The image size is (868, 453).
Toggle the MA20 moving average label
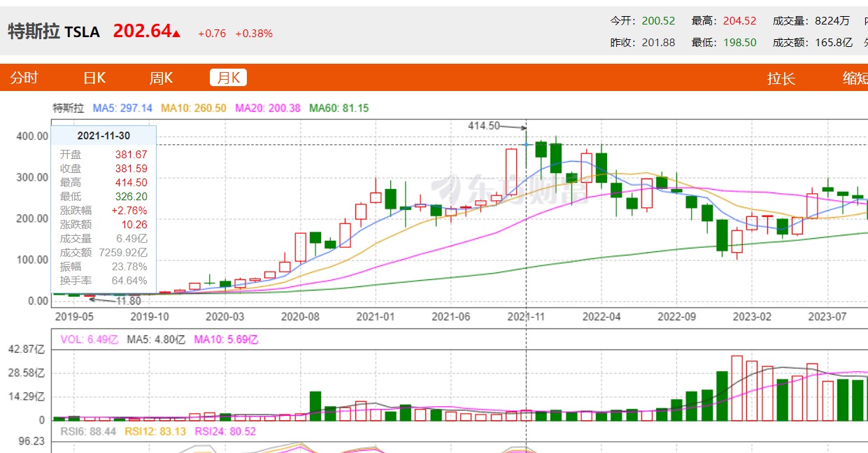pyautogui.click(x=268, y=109)
